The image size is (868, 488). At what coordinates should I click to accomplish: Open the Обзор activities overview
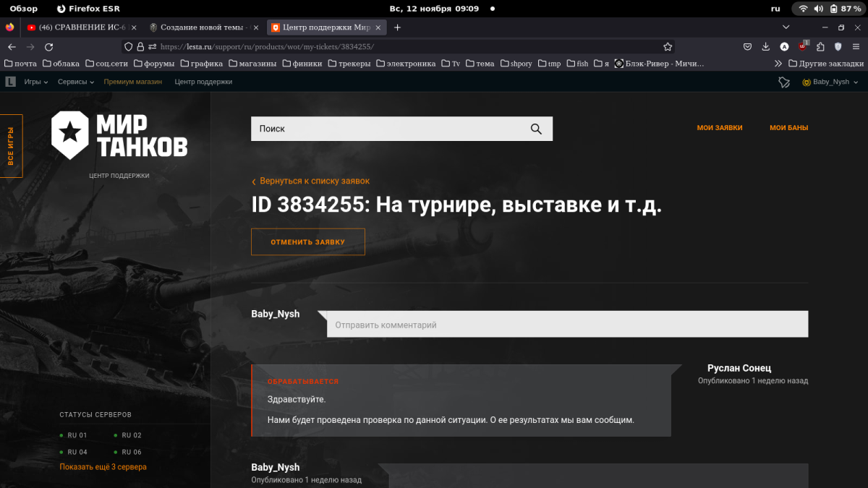tap(23, 9)
